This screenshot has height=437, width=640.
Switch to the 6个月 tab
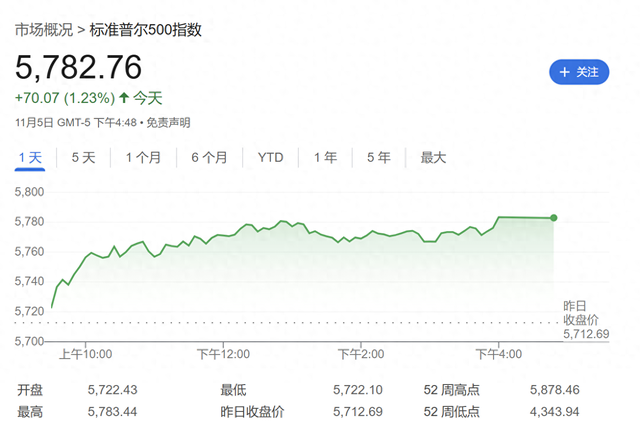click(209, 158)
